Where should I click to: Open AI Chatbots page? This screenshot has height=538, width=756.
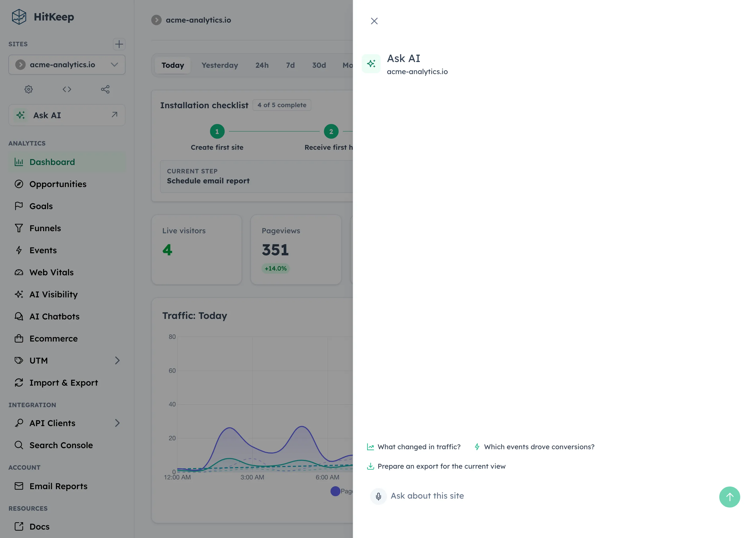(67, 316)
